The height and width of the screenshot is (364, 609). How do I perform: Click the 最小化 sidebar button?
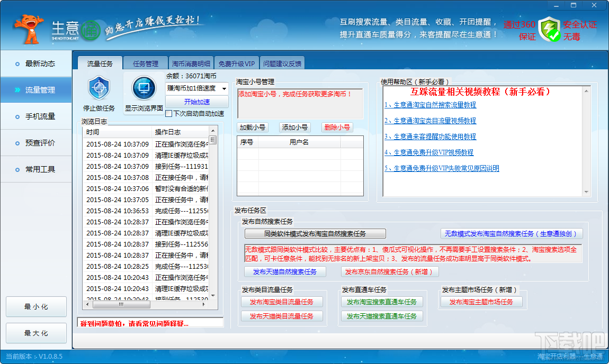[36, 306]
